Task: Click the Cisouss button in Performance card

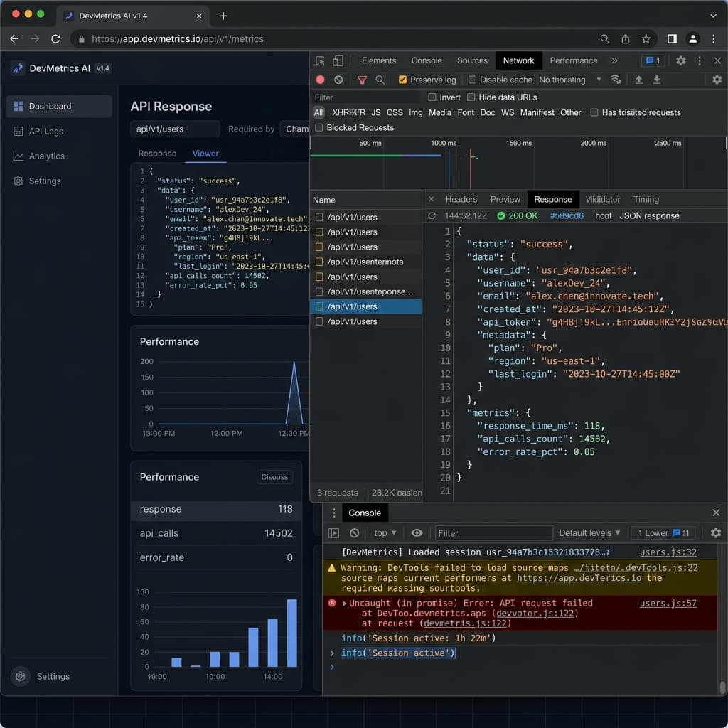Action: (x=274, y=477)
